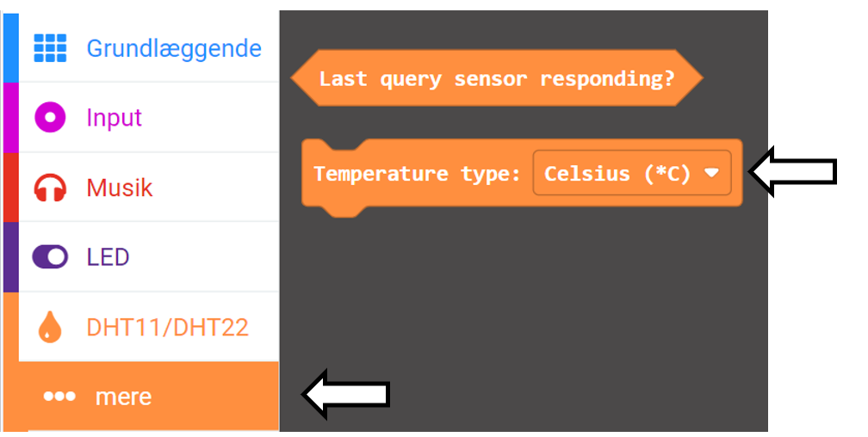Click the small white triangle after Celsius
The image size is (868, 437).
point(712,173)
